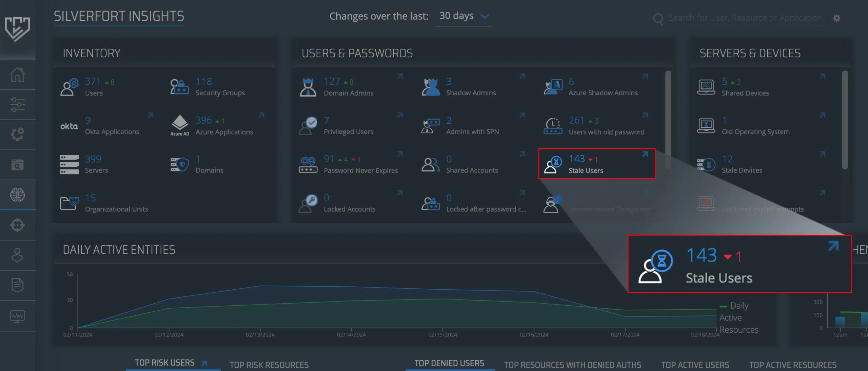Open the document reports sidebar icon
This screenshot has width=868, height=371.
(17, 285)
